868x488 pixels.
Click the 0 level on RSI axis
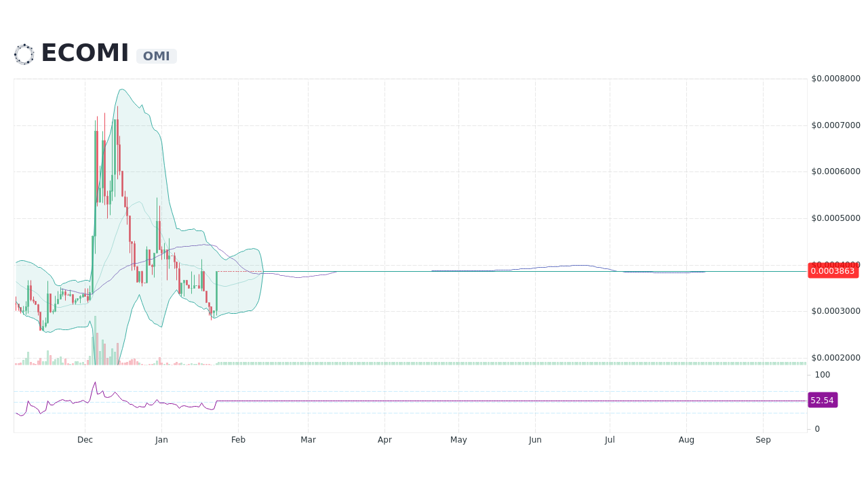point(817,429)
